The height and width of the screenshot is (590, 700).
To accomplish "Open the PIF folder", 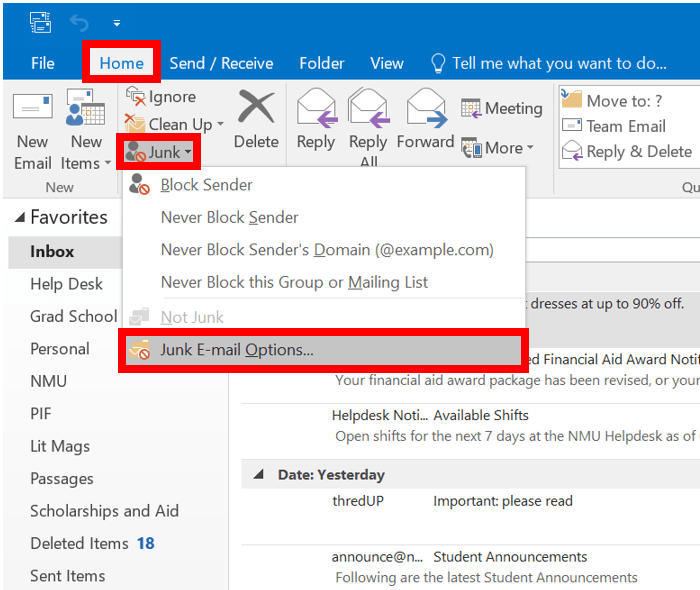I will [x=41, y=414].
